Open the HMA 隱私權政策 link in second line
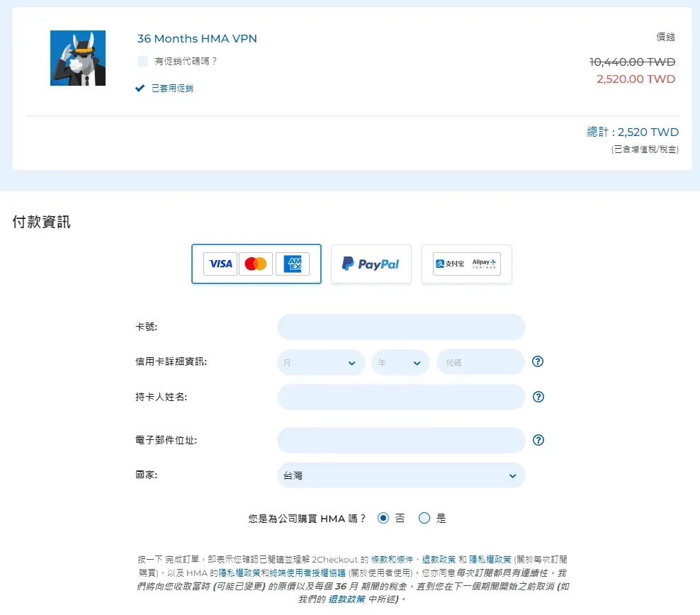The width and height of the screenshot is (700, 615). pos(239,573)
